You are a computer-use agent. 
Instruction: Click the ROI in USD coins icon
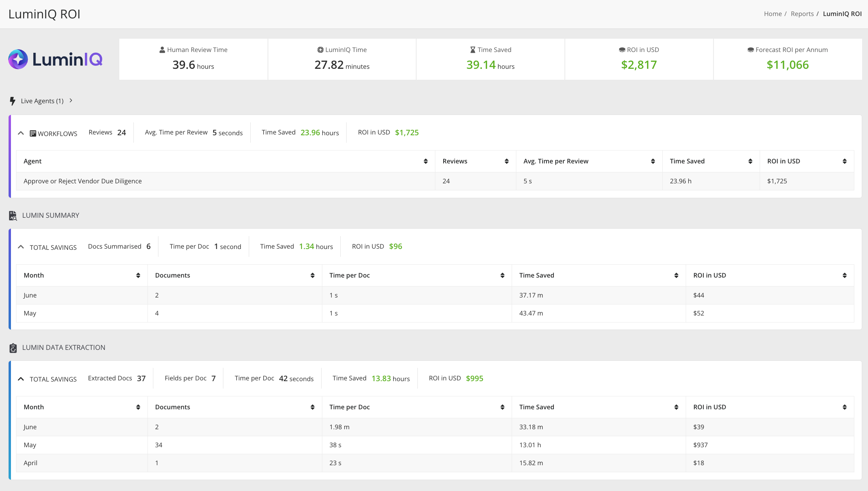(x=622, y=50)
